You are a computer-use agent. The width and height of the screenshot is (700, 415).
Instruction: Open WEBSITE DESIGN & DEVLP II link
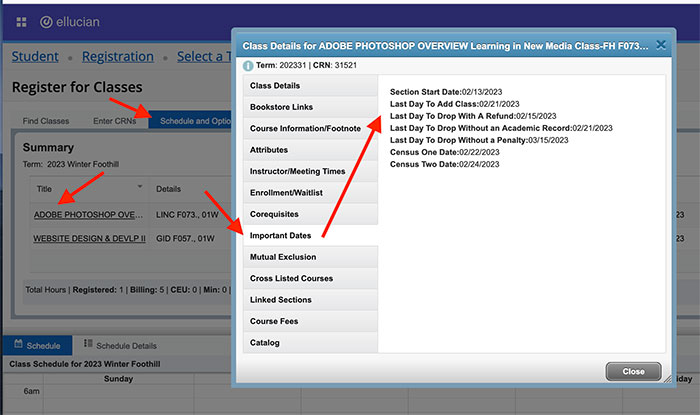90,239
